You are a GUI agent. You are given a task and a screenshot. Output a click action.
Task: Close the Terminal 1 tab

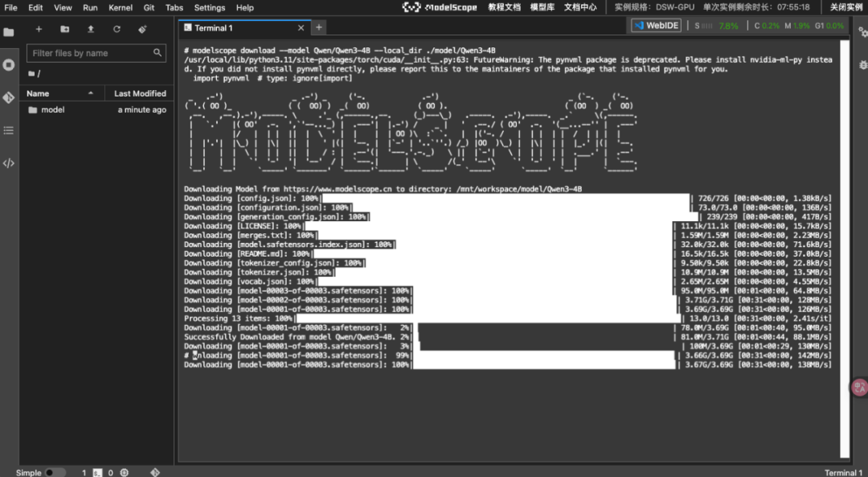[301, 27]
